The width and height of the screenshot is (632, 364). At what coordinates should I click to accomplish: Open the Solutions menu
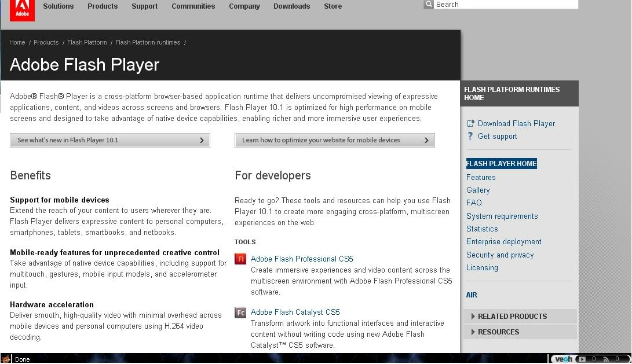click(x=59, y=6)
